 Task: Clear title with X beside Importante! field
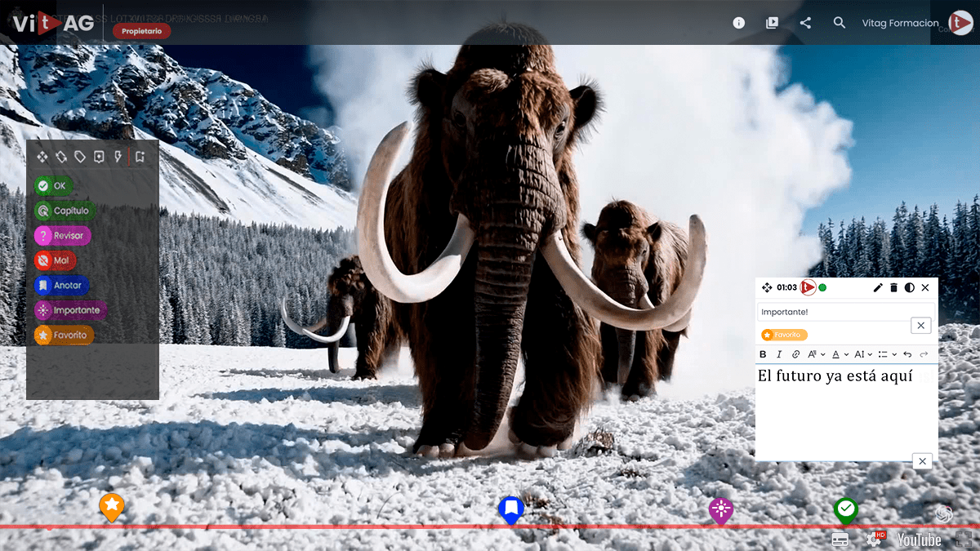coord(921,326)
